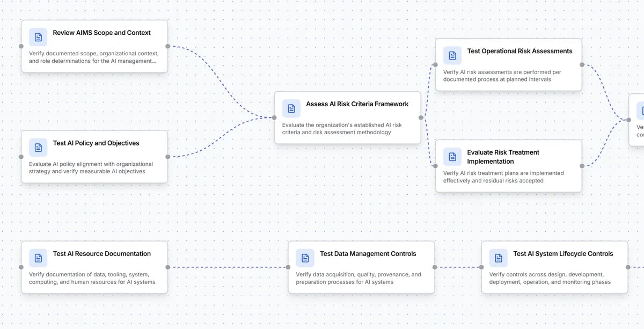Image resolution: width=644 pixels, height=329 pixels.
Task: Select the dashed connector between Data Management and Lifecycle Controls
Action: point(459,267)
